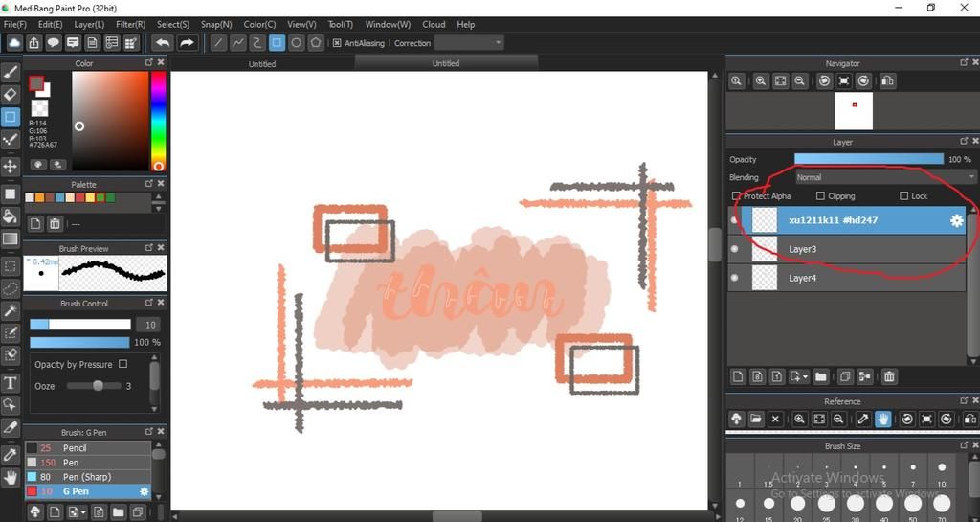Select Layer3 in layer list
980x522 pixels.
[x=847, y=249]
